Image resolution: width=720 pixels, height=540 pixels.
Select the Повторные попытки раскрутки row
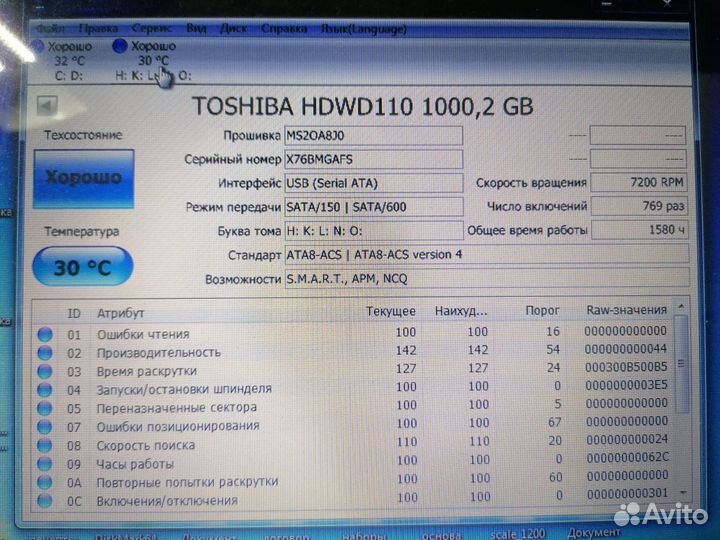(353, 480)
